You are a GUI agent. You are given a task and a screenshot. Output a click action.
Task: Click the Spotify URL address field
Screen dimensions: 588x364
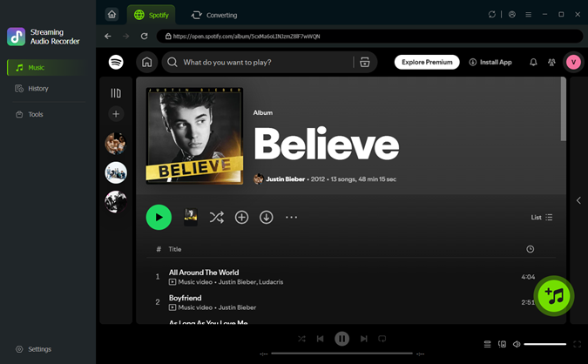[369, 37]
